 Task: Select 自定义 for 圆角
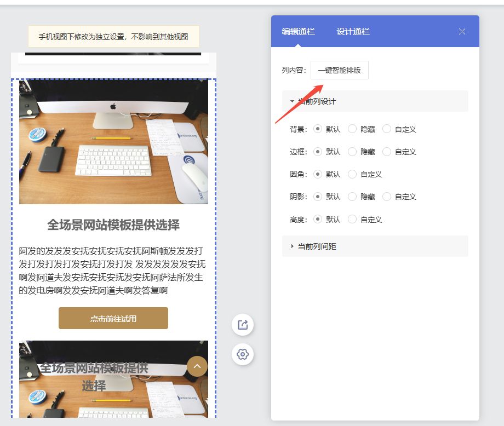(x=352, y=174)
